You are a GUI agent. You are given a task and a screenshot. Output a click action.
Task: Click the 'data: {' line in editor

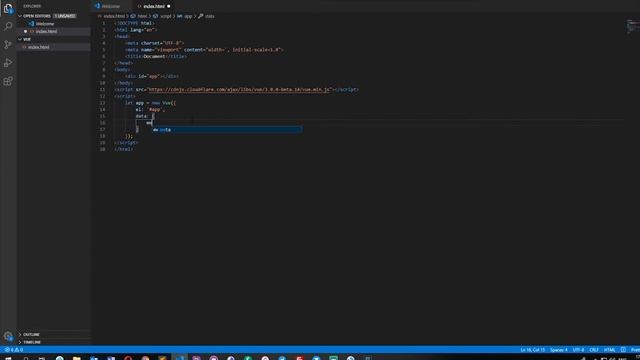click(x=145, y=116)
